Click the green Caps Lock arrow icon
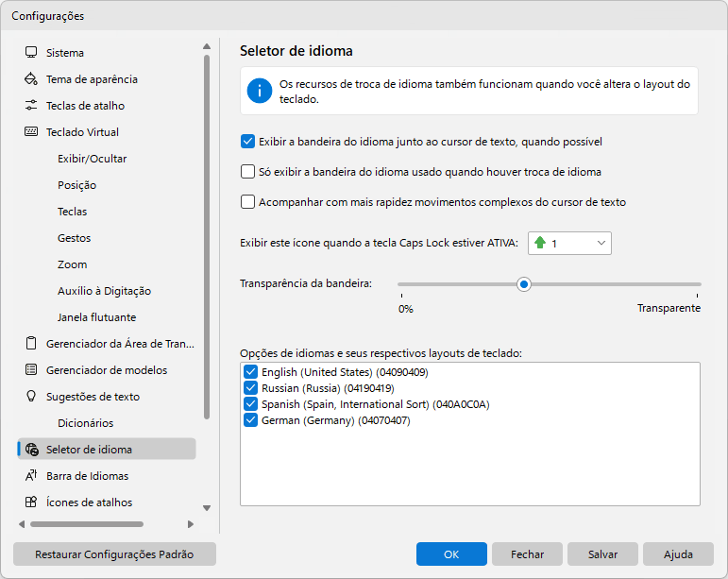 coord(540,243)
